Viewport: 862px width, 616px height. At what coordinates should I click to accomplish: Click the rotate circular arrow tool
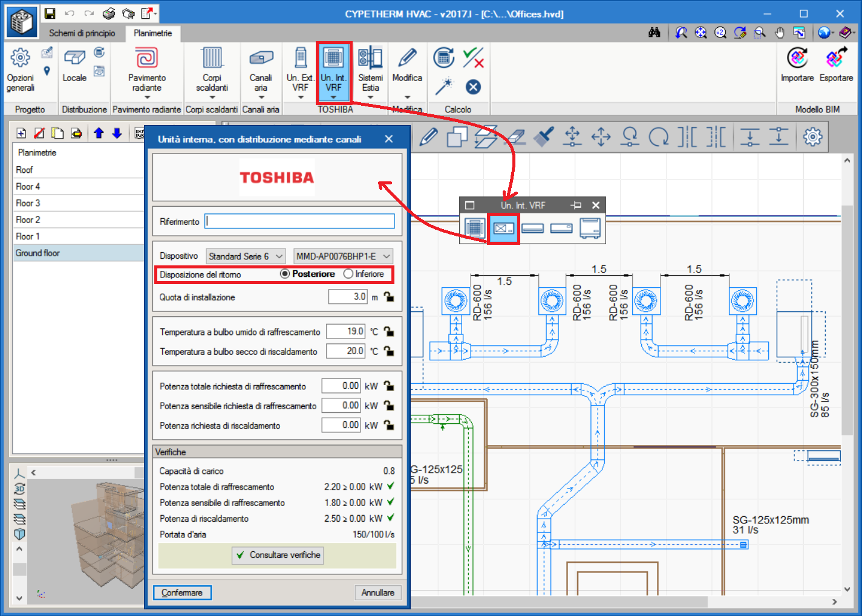pyautogui.click(x=659, y=137)
